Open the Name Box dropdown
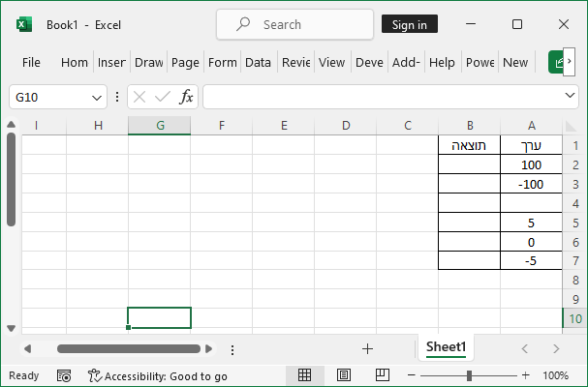588x387 pixels. (x=98, y=97)
